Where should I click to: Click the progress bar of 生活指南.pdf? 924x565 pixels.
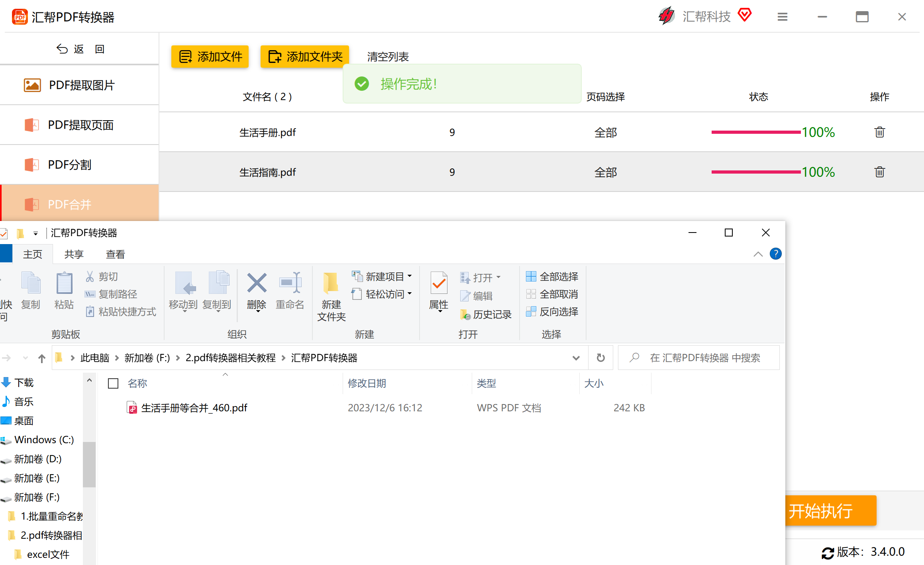coord(756,172)
